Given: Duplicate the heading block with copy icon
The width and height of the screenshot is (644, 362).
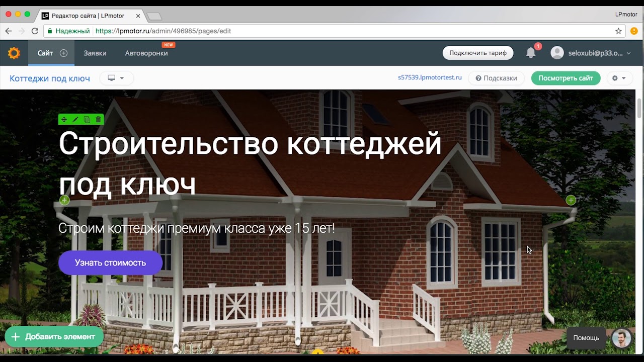Looking at the screenshot, I should [87, 120].
